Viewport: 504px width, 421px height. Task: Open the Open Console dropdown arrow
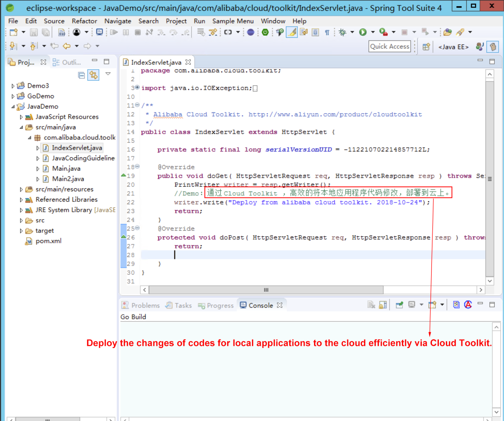(x=442, y=305)
